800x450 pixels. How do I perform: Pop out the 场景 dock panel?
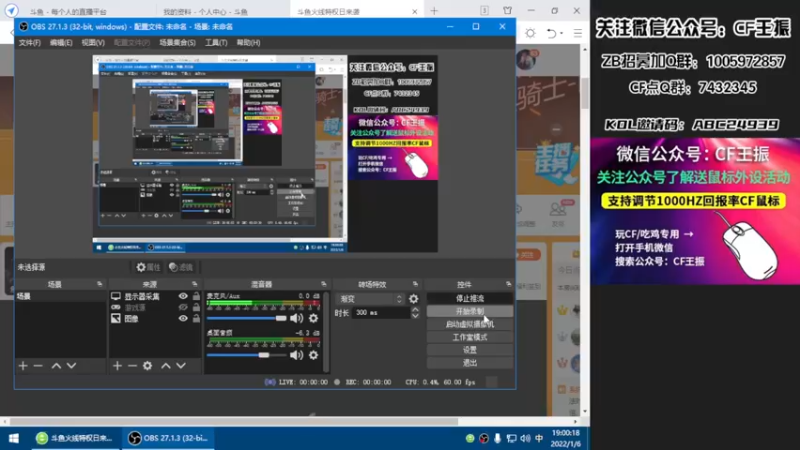point(99,284)
